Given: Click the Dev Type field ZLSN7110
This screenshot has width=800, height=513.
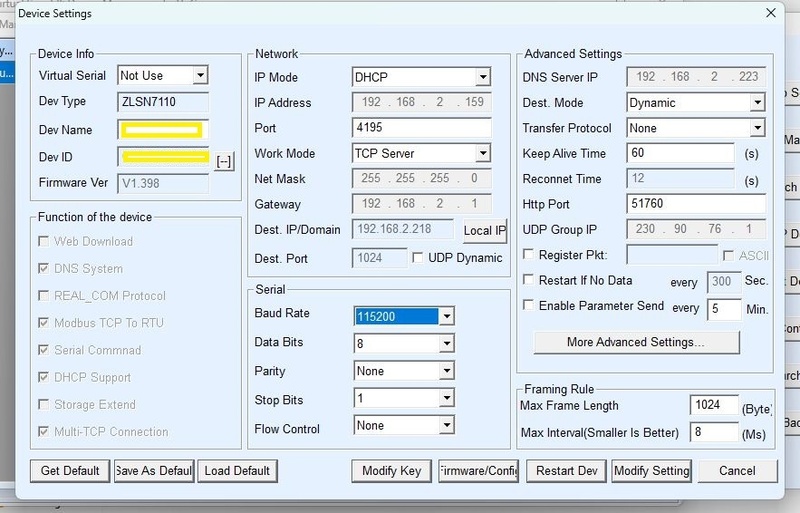Looking at the screenshot, I should point(163,102).
